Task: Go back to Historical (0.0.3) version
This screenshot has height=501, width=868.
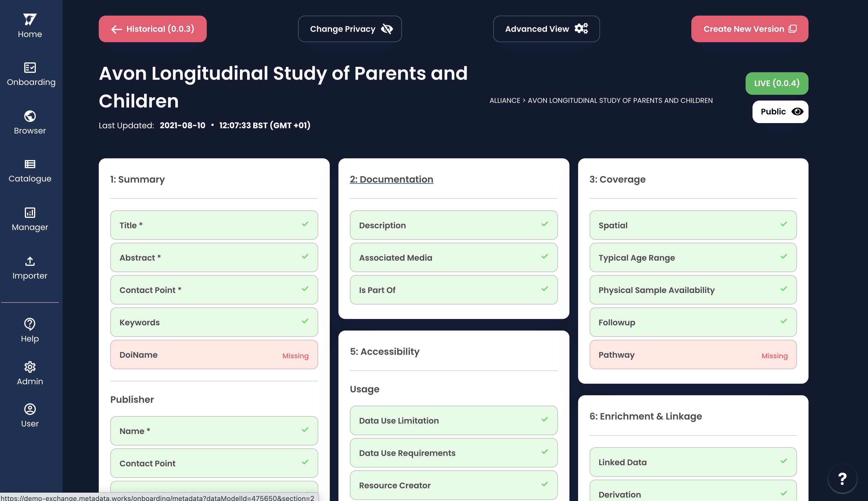Action: (x=153, y=29)
